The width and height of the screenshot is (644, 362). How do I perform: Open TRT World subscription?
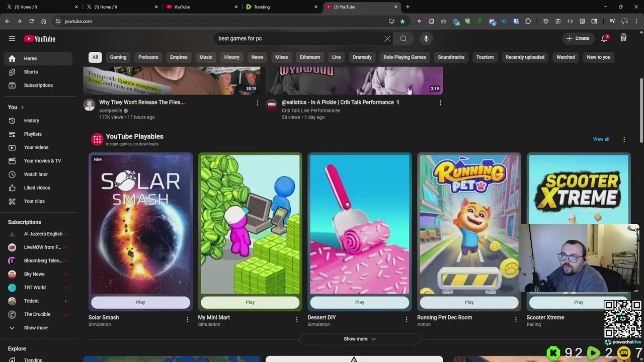(38, 288)
